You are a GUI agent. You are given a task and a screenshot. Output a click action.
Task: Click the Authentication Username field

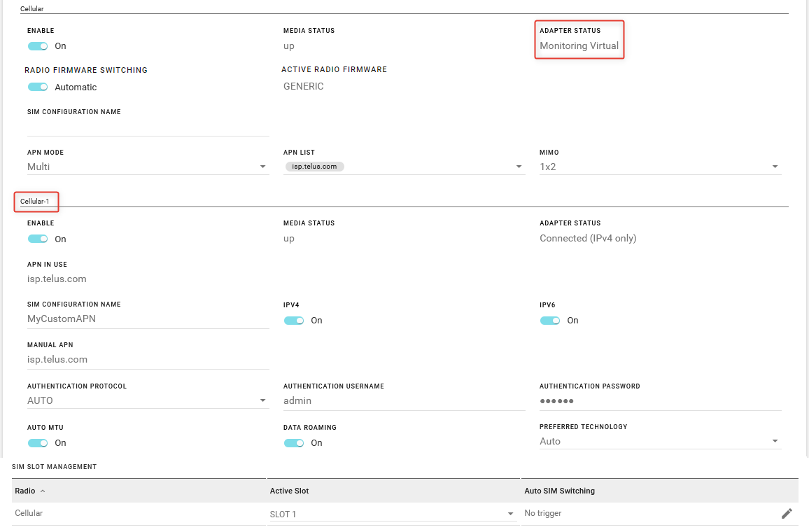pyautogui.click(x=403, y=401)
